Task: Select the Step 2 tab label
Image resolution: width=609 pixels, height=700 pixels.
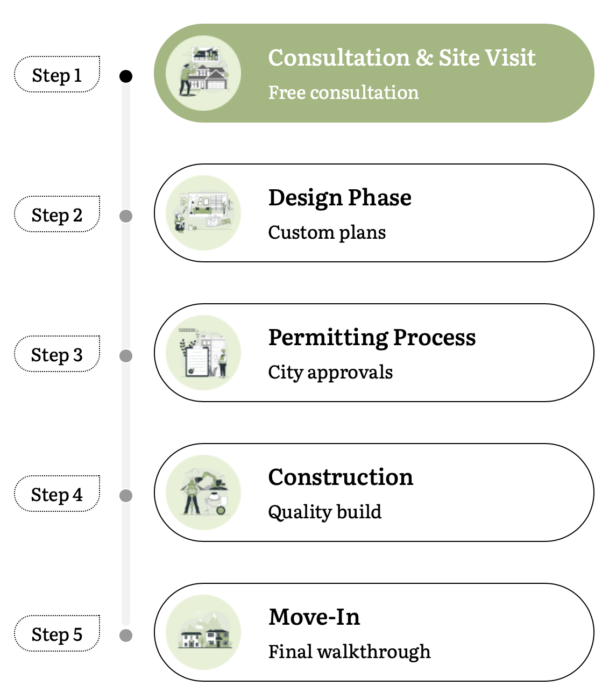Action: [57, 215]
